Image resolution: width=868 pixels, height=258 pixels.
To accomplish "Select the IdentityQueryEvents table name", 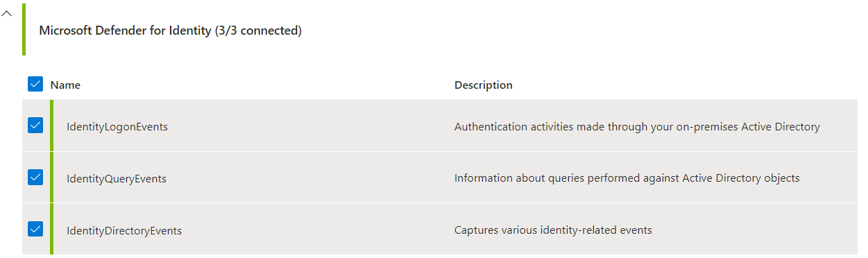I will coord(117,179).
